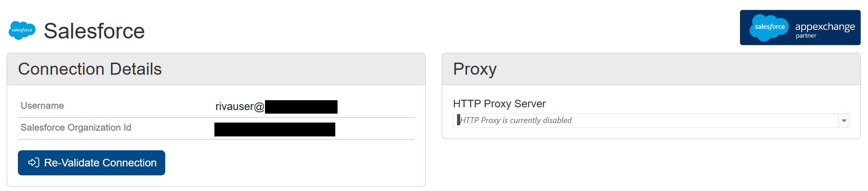868x191 pixels.
Task: Click the "partner" word in the badge
Action: 806,36
